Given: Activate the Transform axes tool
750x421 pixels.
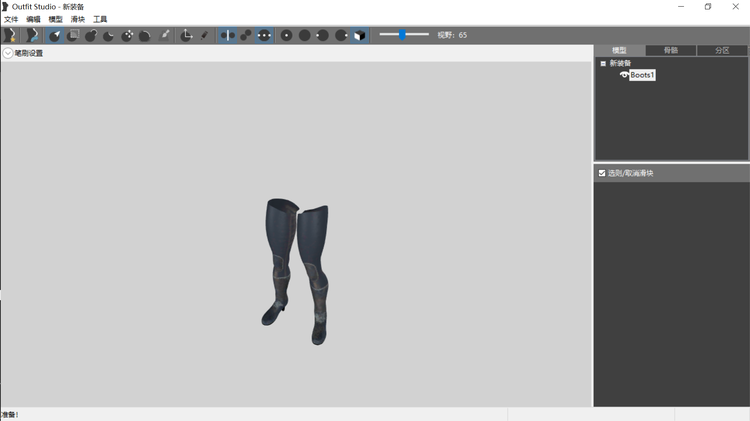Looking at the screenshot, I should coord(187,35).
